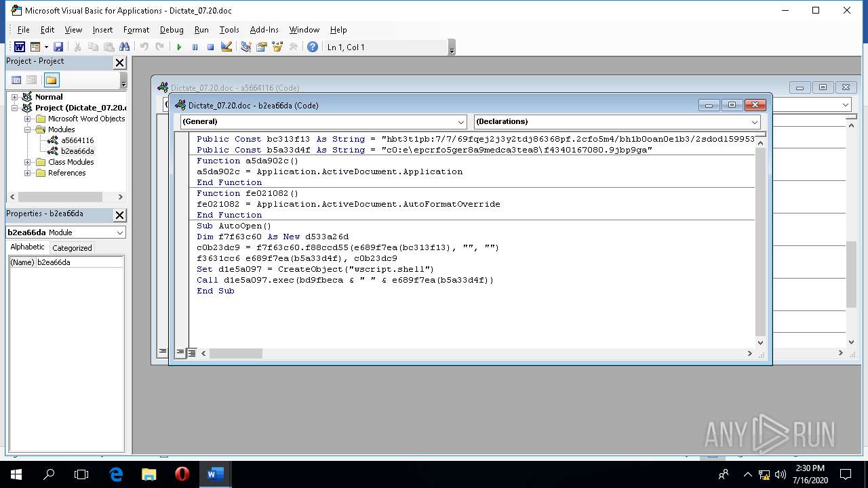Switch to Full Module View button

[192, 353]
